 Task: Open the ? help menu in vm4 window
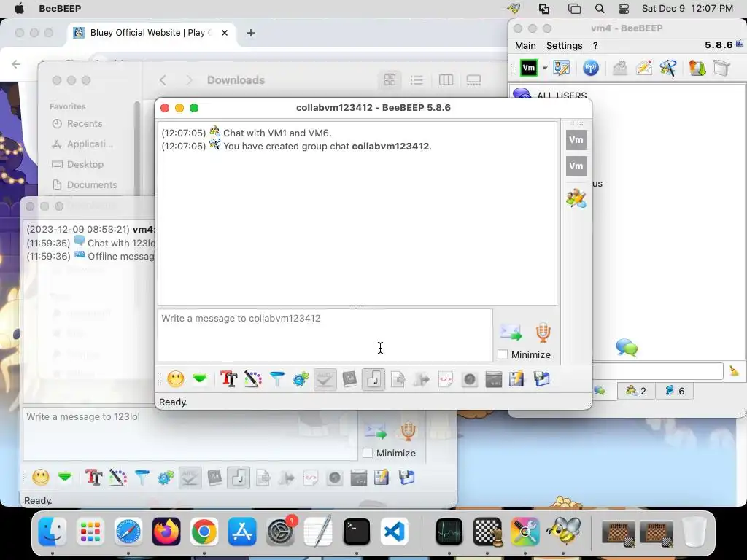click(595, 46)
